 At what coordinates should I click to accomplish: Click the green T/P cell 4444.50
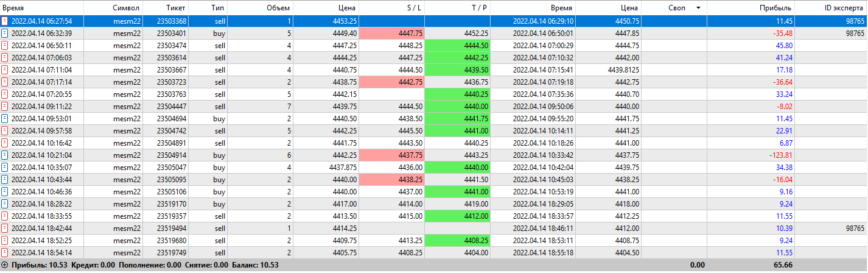point(457,45)
